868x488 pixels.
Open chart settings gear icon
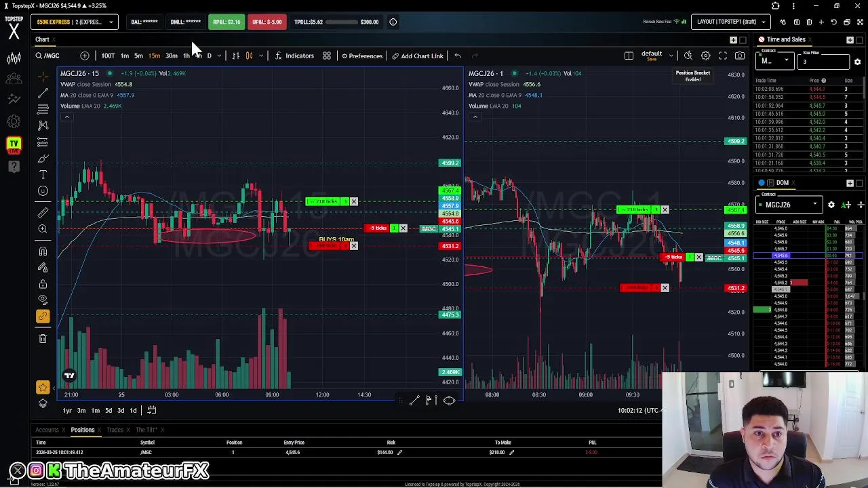tap(705, 56)
